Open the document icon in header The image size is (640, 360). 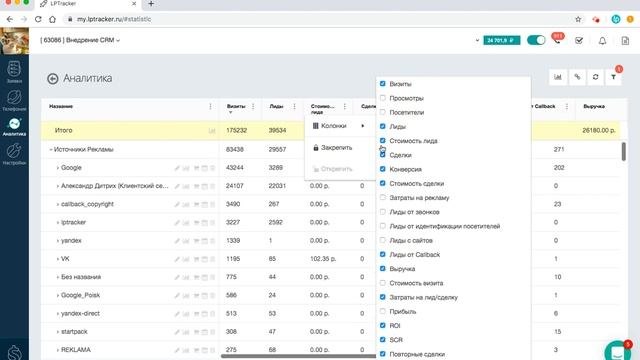click(x=625, y=41)
